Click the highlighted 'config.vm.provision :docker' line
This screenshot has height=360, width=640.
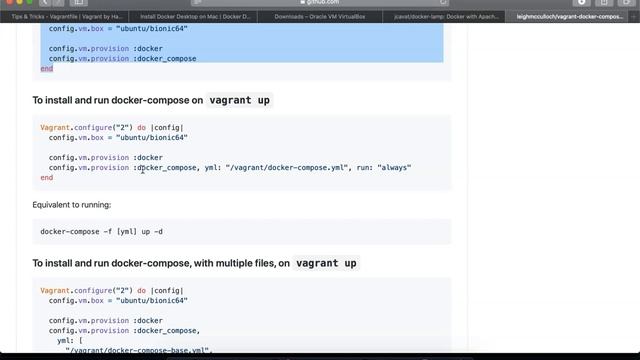pyautogui.click(x=106, y=49)
